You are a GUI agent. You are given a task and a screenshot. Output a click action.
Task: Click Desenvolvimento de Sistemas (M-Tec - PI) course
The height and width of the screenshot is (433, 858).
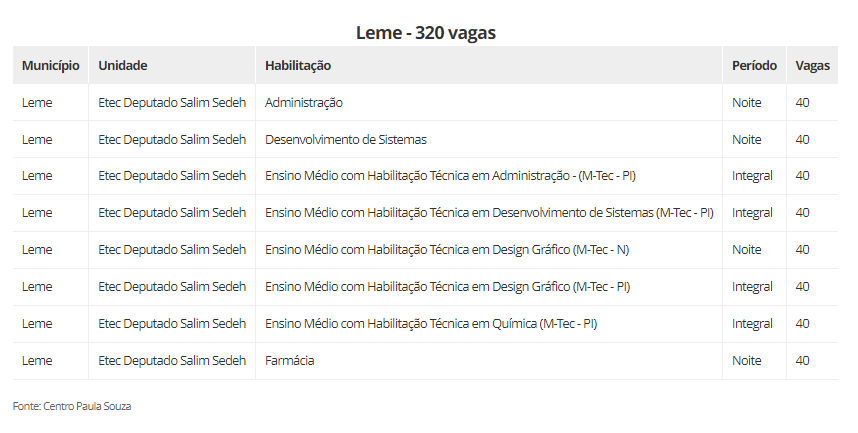[489, 213]
